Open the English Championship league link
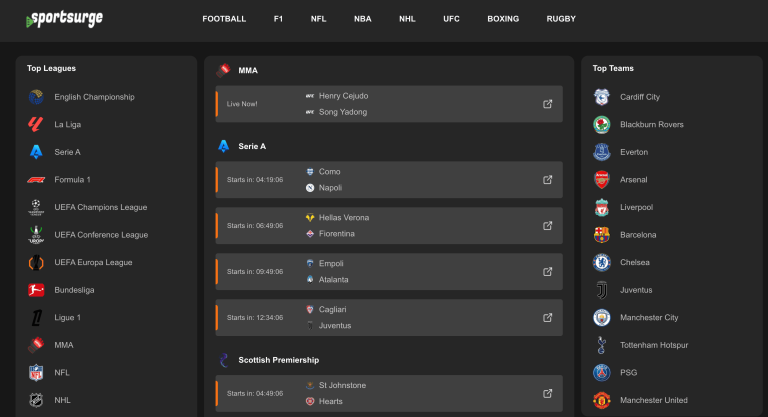This screenshot has width=768, height=417. point(94,97)
